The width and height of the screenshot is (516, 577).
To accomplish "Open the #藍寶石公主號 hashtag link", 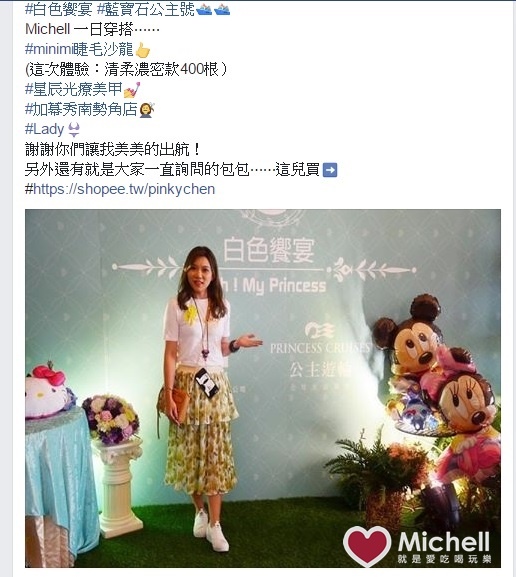I will pyautogui.click(x=146, y=9).
